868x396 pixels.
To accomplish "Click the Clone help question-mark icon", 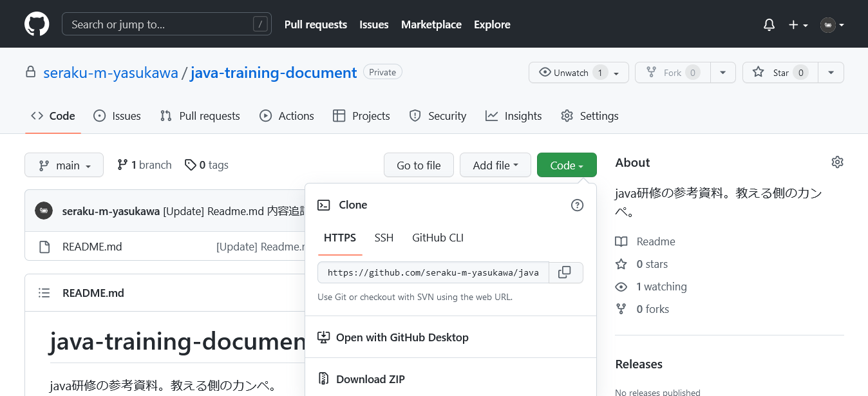I will point(577,205).
